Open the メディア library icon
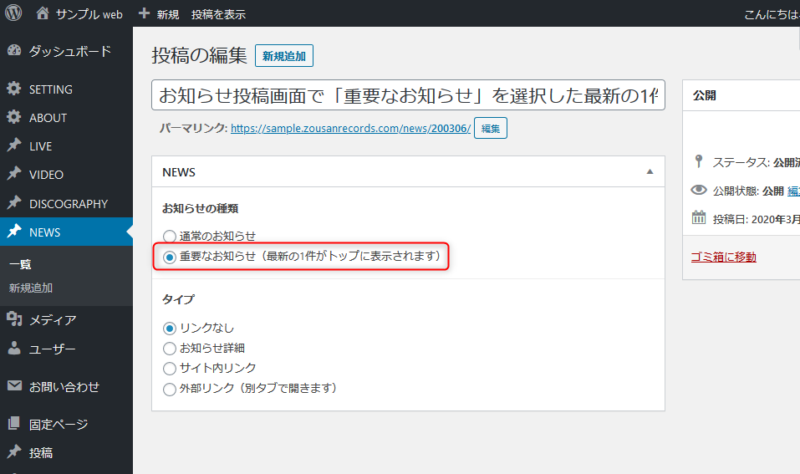The width and height of the screenshot is (800, 474). 14,320
